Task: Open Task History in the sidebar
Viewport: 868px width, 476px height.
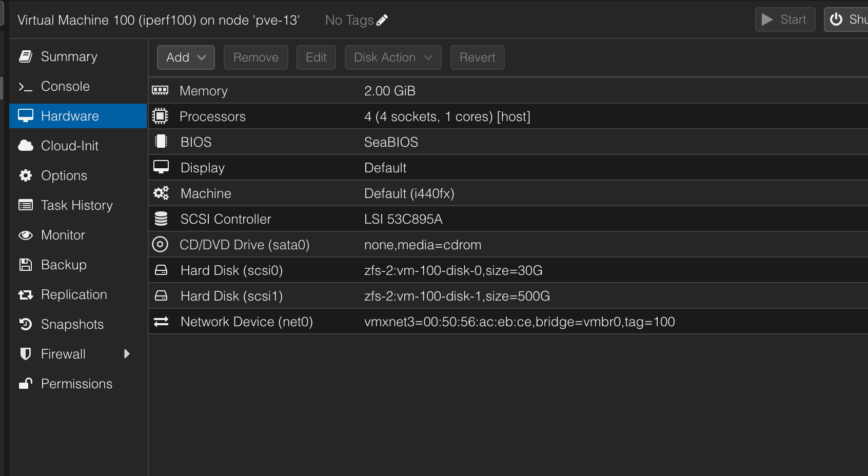Action: tap(76, 205)
